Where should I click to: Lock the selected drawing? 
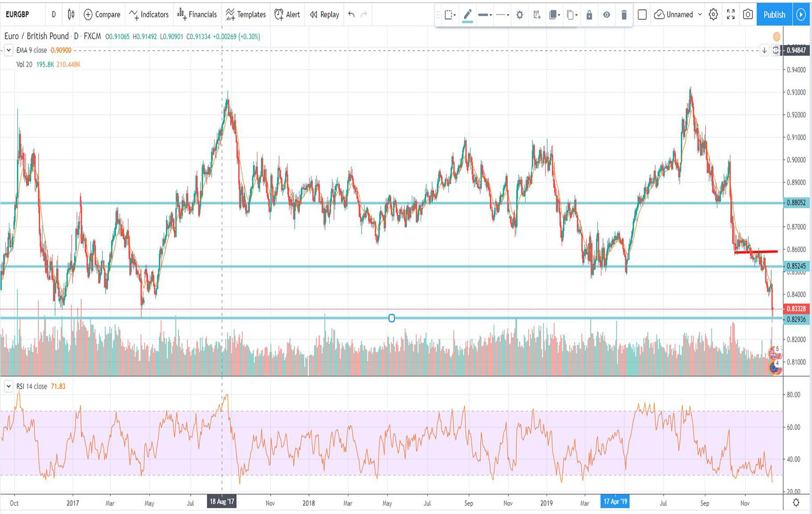[x=589, y=15]
